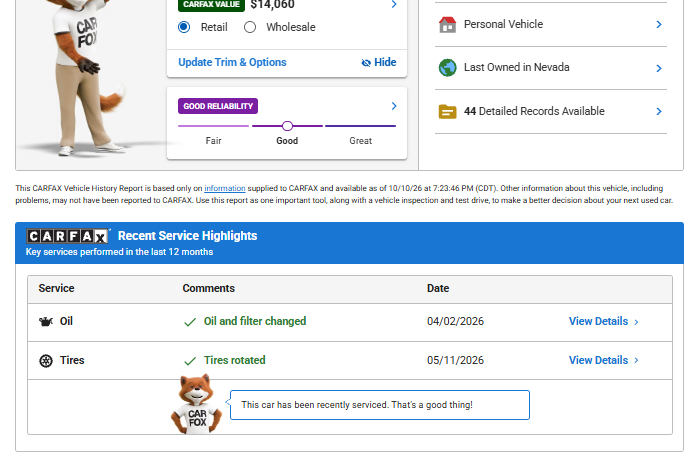
Task: Select the Retail radio button
Action: [184, 27]
